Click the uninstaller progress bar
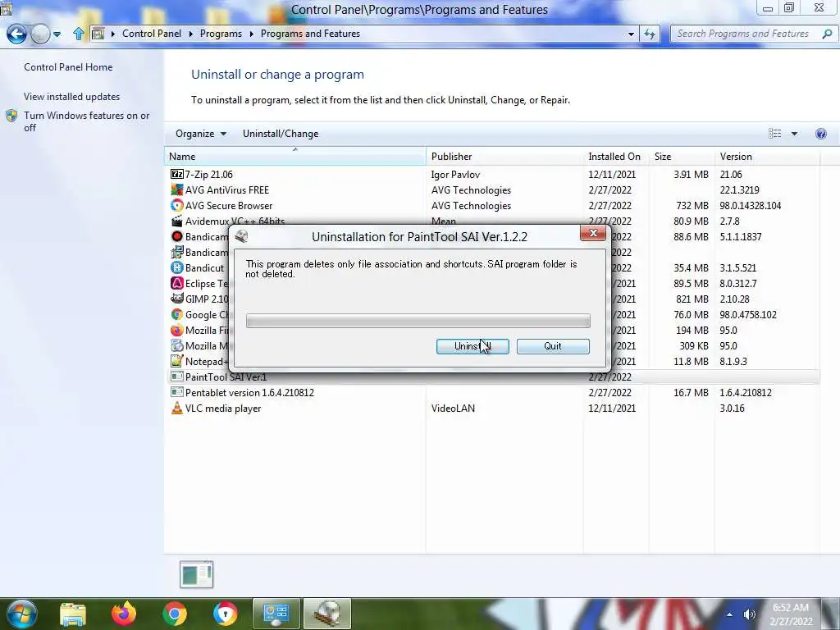The width and height of the screenshot is (840, 630). pyautogui.click(x=418, y=321)
